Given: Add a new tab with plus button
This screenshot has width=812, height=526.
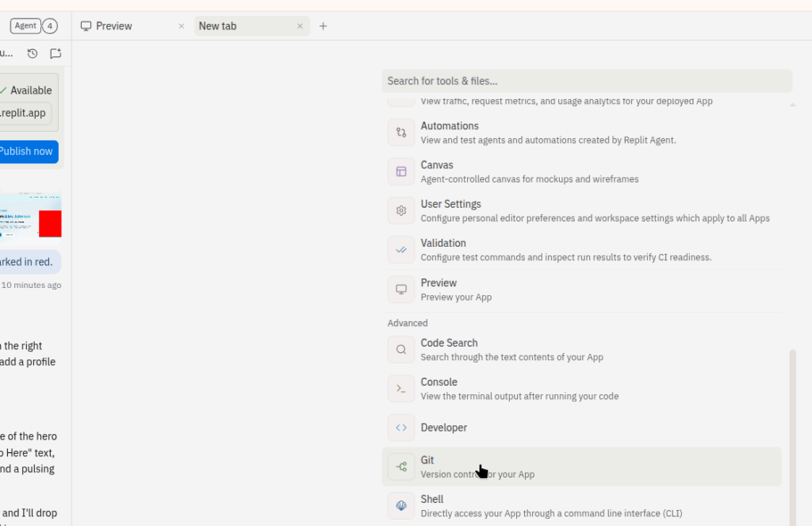Looking at the screenshot, I should click(323, 26).
